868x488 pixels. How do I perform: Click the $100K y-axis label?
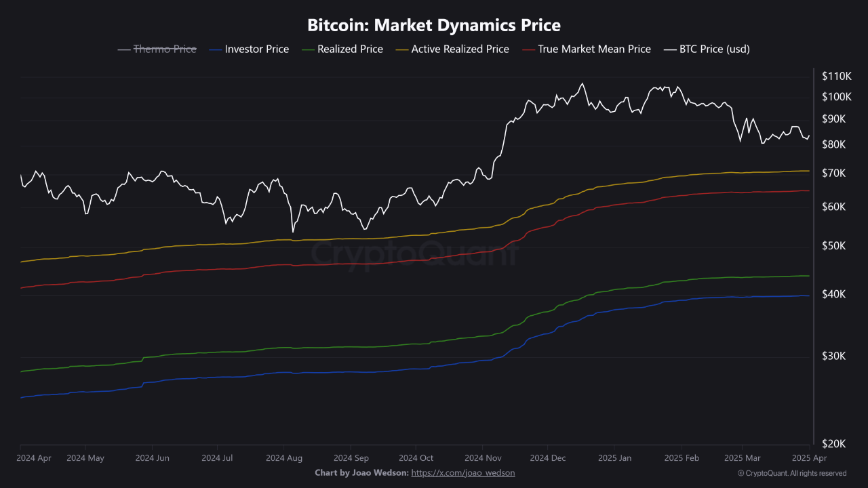point(836,97)
